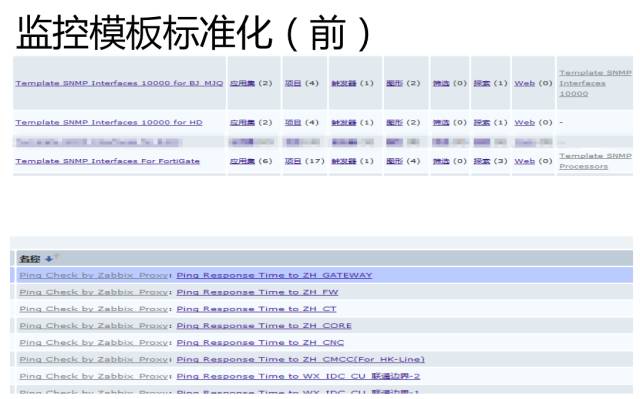Open 项目 (17) for FortiGate template
640x399 pixels.
click(293, 161)
